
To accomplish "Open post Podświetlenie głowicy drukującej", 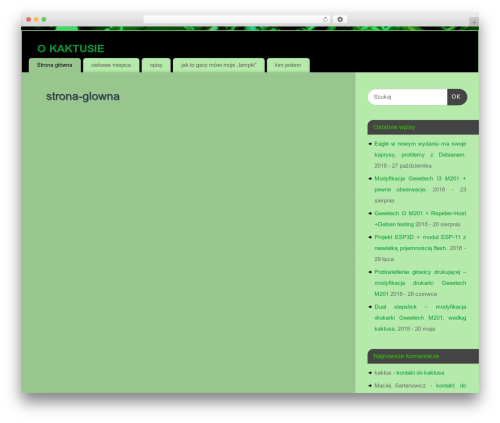I will (x=420, y=283).
